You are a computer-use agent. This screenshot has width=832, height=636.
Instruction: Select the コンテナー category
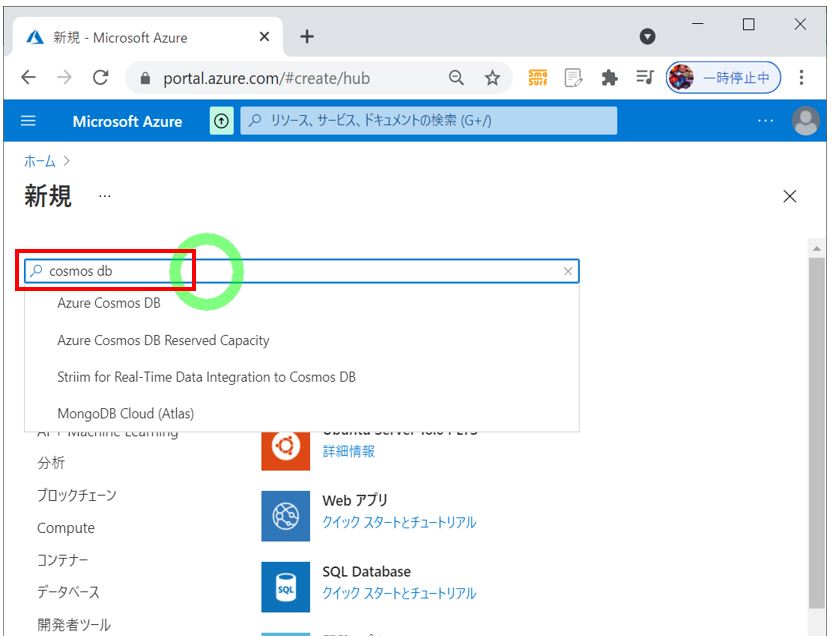click(x=63, y=560)
